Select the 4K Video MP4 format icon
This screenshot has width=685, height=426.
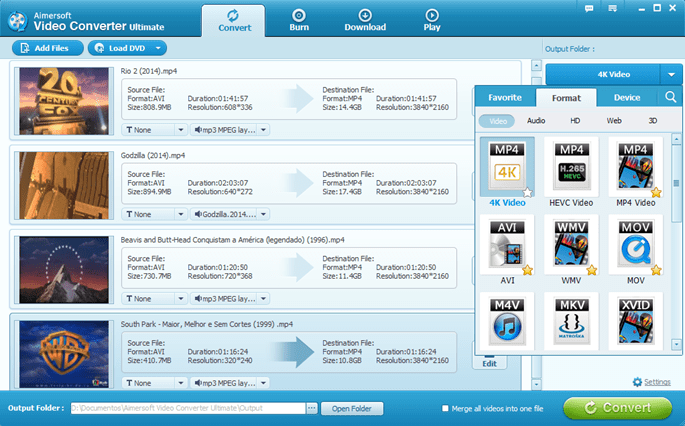click(507, 168)
